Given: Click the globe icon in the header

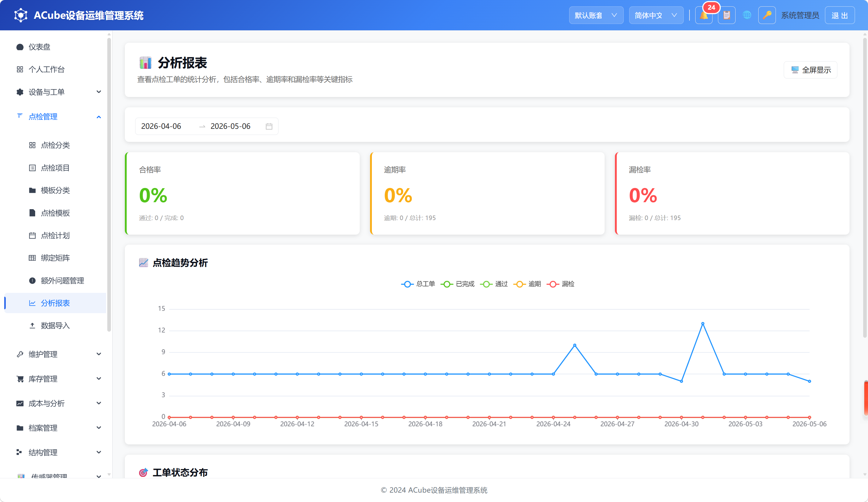Looking at the screenshot, I should coord(747,15).
